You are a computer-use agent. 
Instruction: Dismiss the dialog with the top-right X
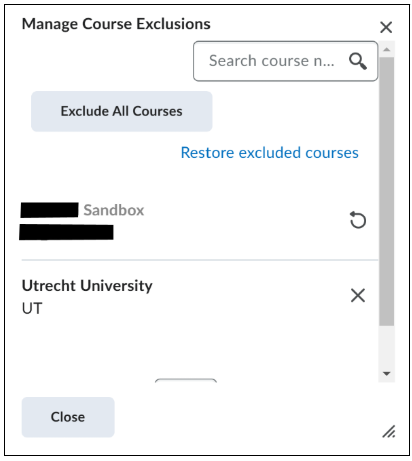[x=386, y=27]
